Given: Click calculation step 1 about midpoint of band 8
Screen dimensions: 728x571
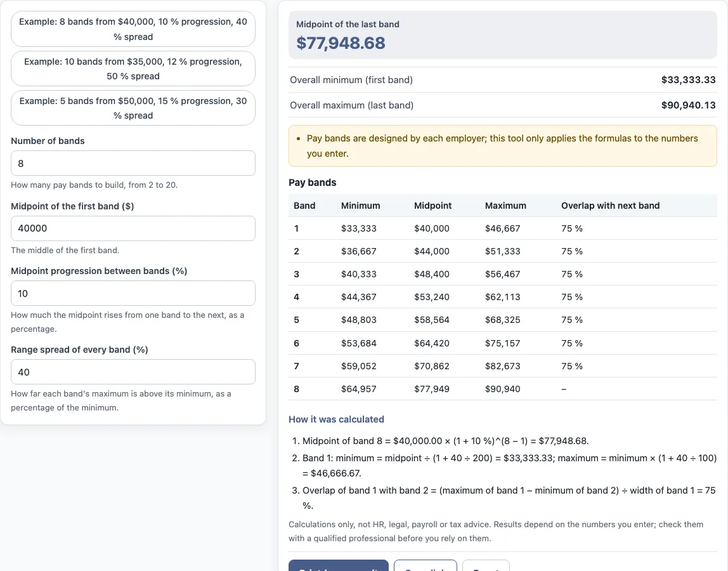Looking at the screenshot, I should [x=445, y=440].
